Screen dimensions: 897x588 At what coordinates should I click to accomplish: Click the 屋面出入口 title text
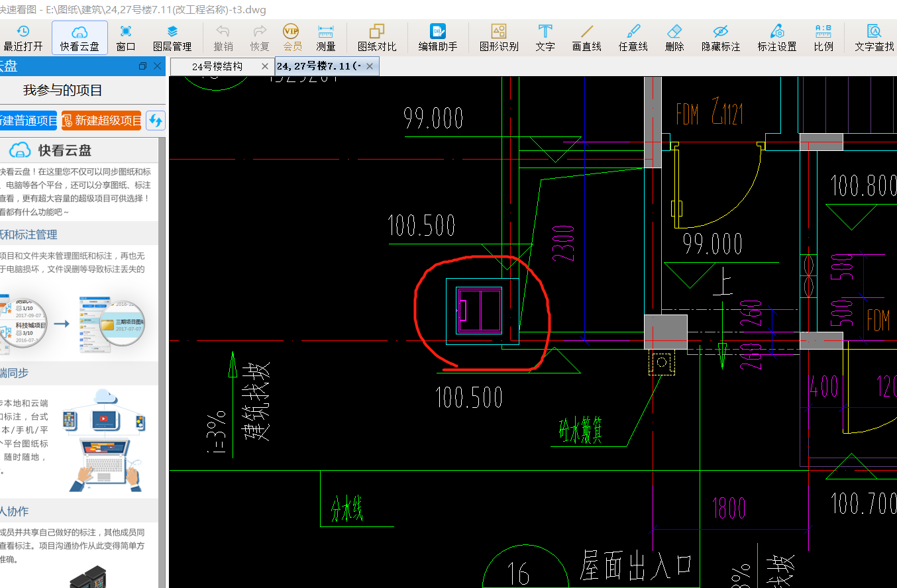click(636, 567)
